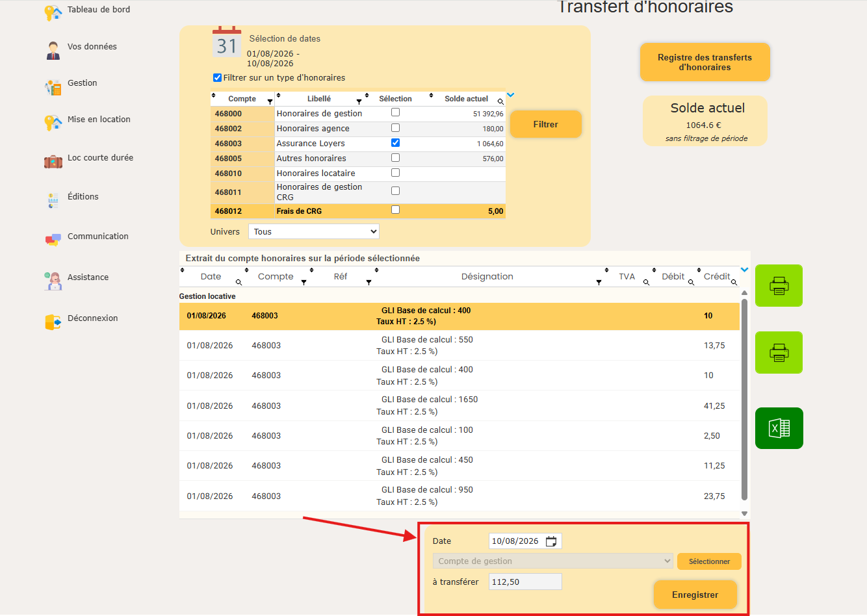867x616 pixels.
Task: Open the Loc courte durée menu
Action: 100,158
